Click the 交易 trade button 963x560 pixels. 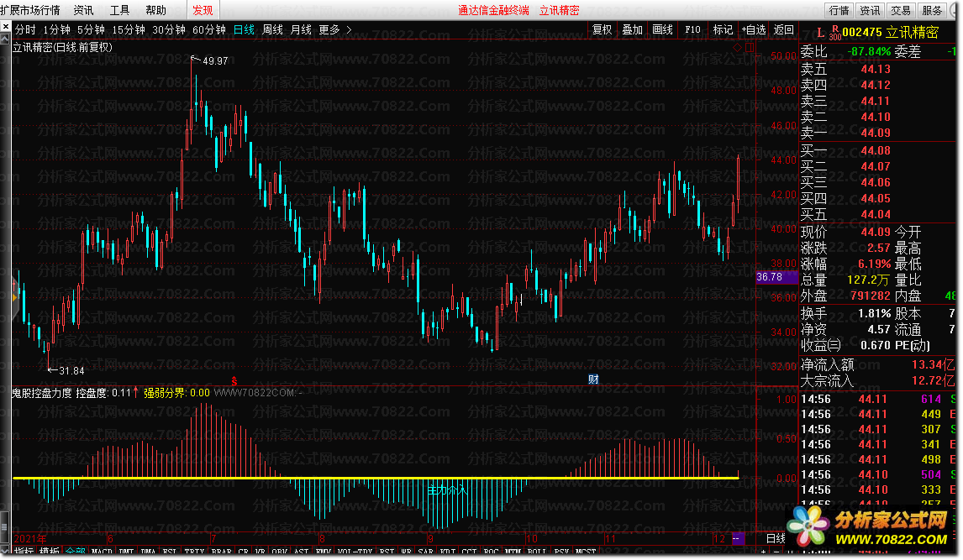[x=901, y=10]
